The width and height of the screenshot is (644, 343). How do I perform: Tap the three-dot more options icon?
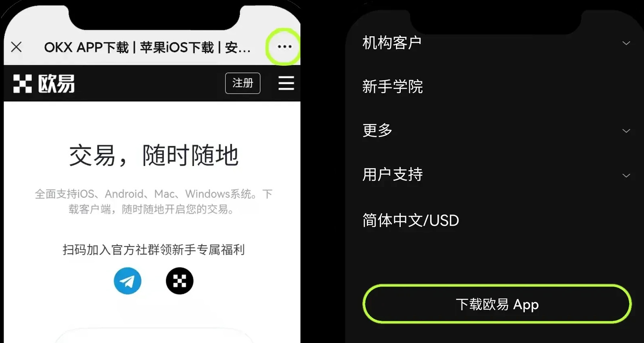284,47
